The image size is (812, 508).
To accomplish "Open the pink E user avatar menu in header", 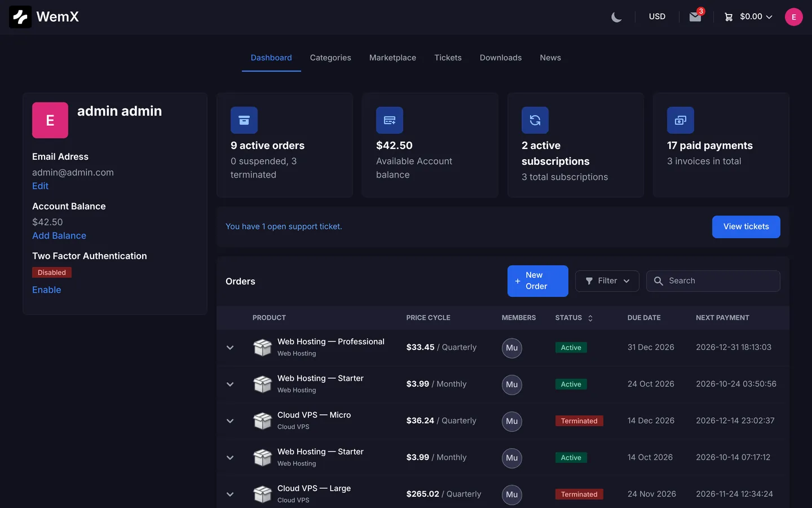I will click(794, 17).
